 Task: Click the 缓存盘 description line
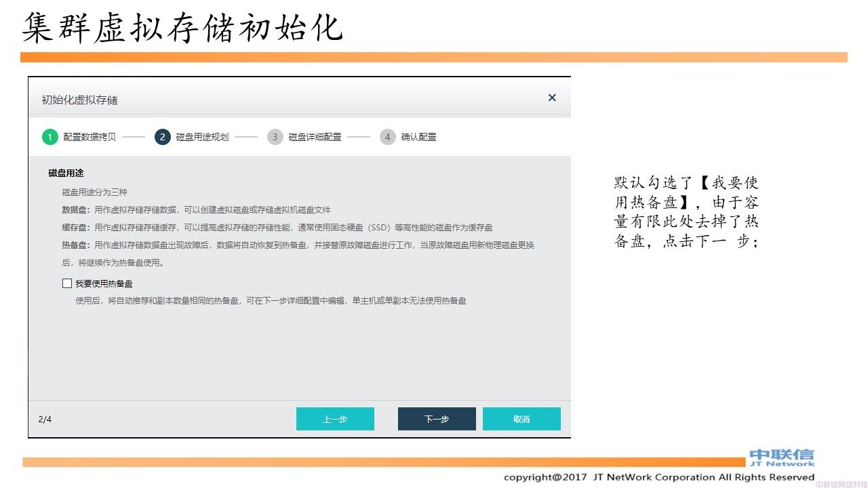(277, 228)
